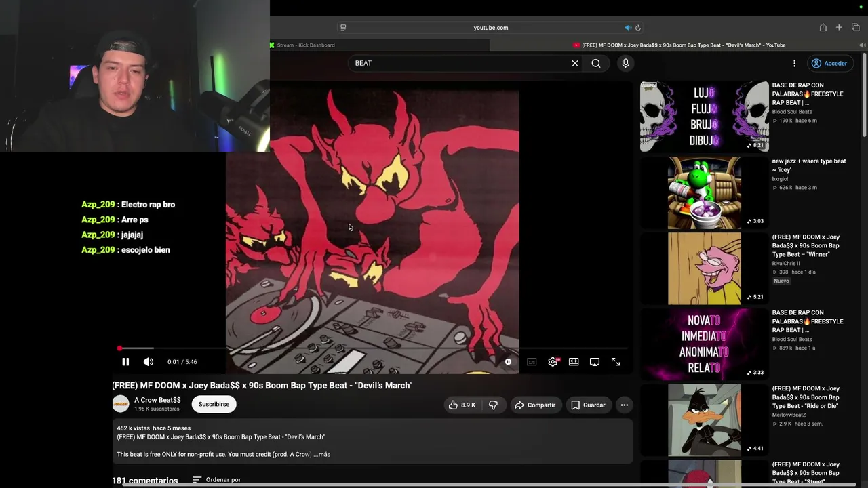Image resolution: width=868 pixels, height=488 pixels.
Task: Click the "462 k vistas hace 5 meses" text
Action: 154,428
